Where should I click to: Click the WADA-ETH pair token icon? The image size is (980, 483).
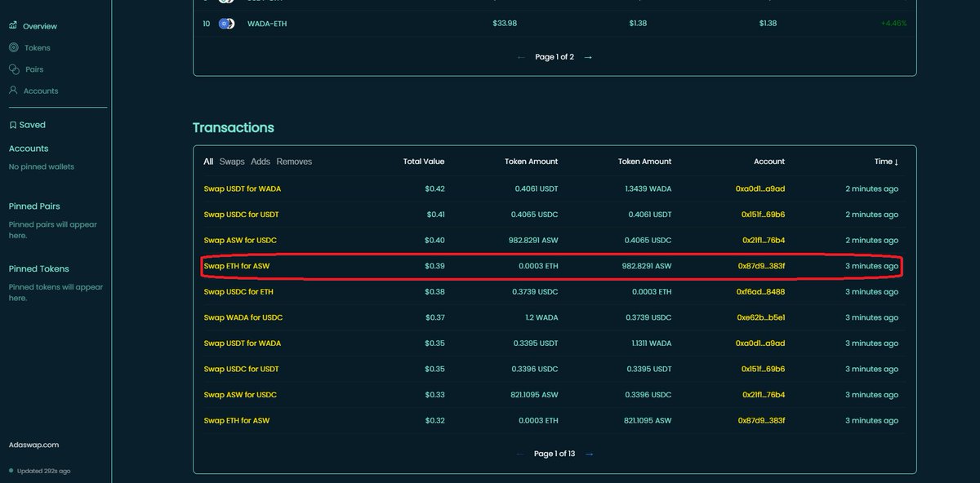click(227, 24)
